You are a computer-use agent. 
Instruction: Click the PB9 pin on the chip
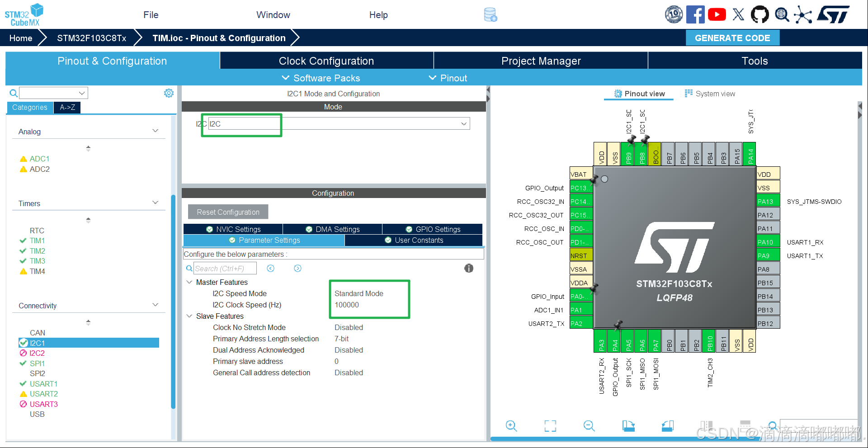pyautogui.click(x=628, y=154)
